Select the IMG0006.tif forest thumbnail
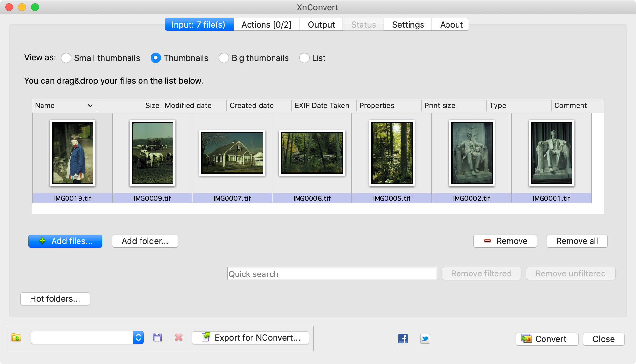The width and height of the screenshot is (636, 364). click(312, 153)
